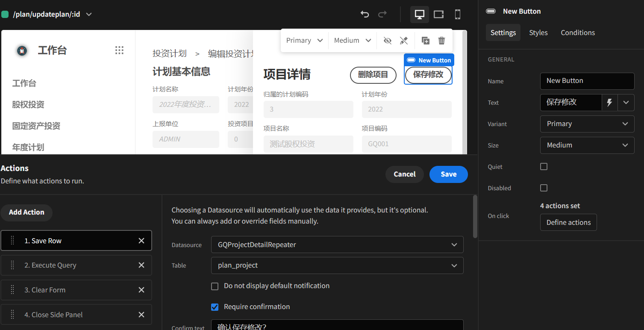This screenshot has height=330, width=644.
Task: Click the crossed pencil icon in the widget toolbar
Action: point(403,40)
